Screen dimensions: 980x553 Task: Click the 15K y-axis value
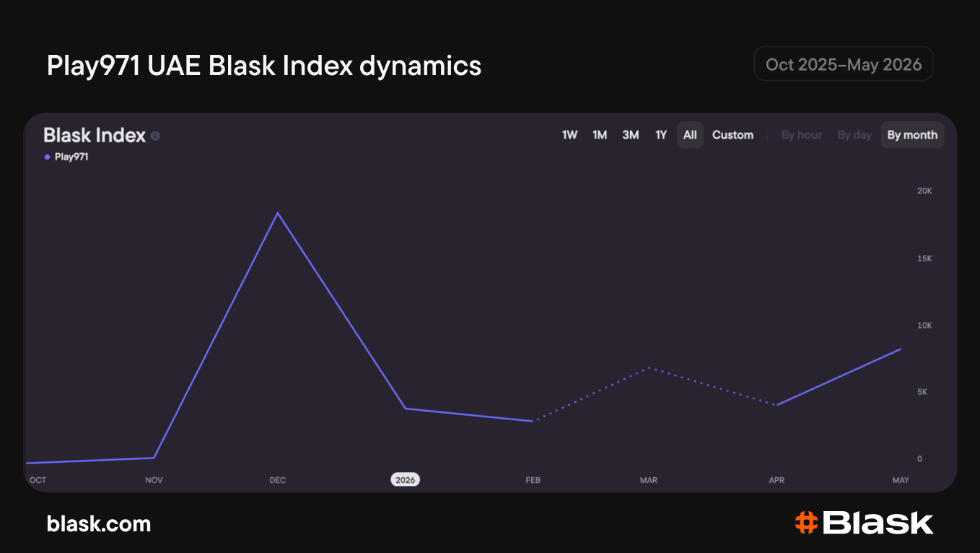[924, 258]
